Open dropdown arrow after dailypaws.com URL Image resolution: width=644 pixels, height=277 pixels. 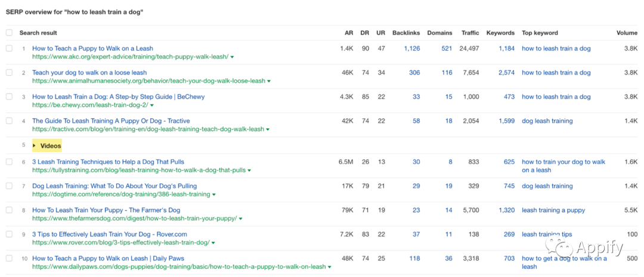329,267
